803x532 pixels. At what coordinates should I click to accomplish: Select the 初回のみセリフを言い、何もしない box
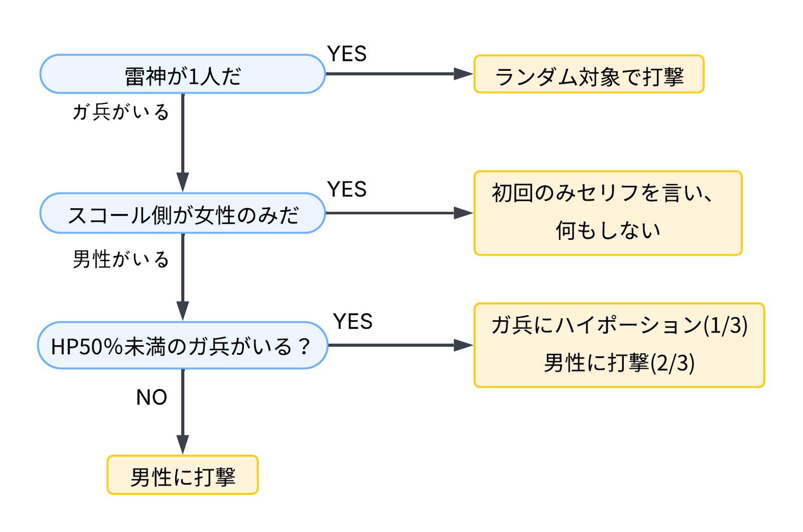coord(608,213)
